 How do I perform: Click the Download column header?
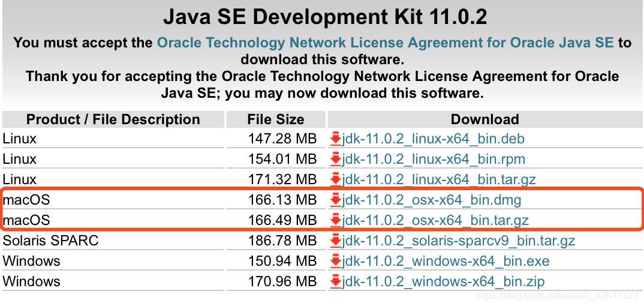click(x=485, y=119)
